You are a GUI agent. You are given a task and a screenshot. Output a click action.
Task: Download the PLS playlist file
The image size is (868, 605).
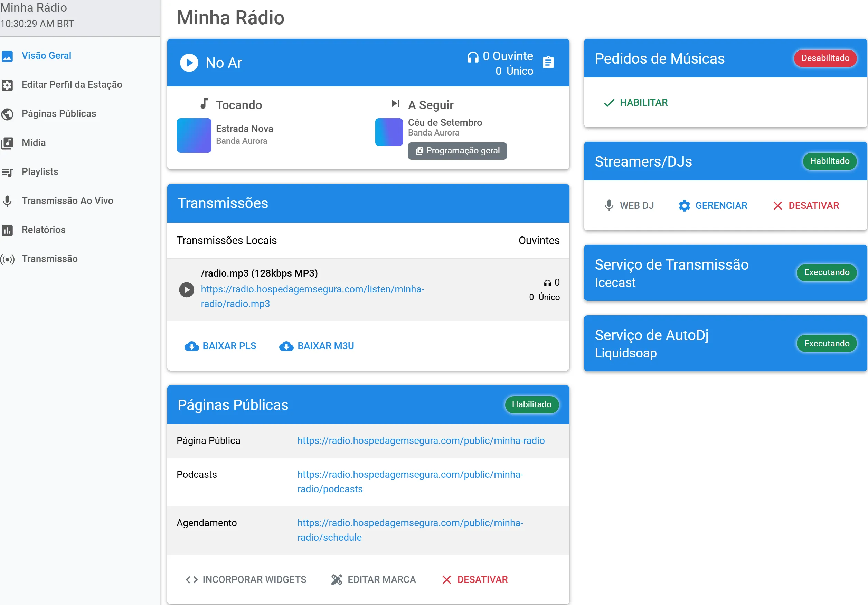[220, 346]
